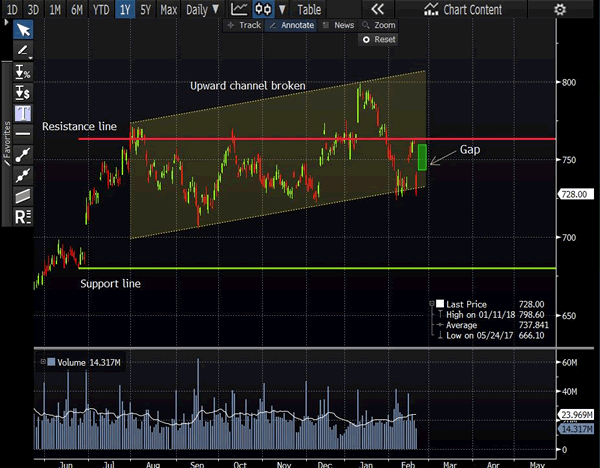Image resolution: width=600 pixels, height=468 pixels.
Task: Click the Volume legend color swatch
Action: (x=51, y=362)
